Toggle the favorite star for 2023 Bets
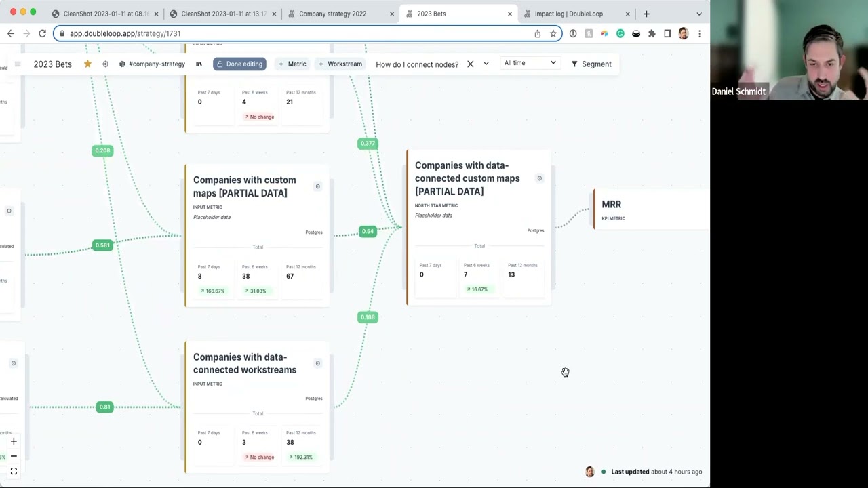 click(87, 64)
